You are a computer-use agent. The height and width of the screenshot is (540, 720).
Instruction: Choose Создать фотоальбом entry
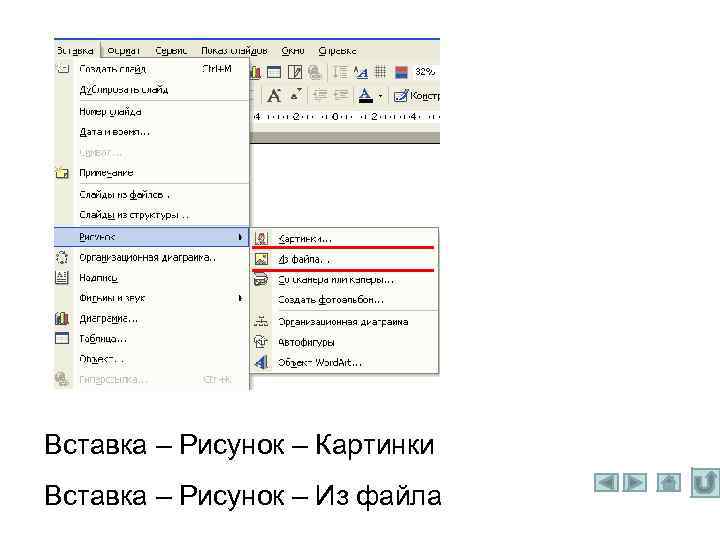(344, 300)
